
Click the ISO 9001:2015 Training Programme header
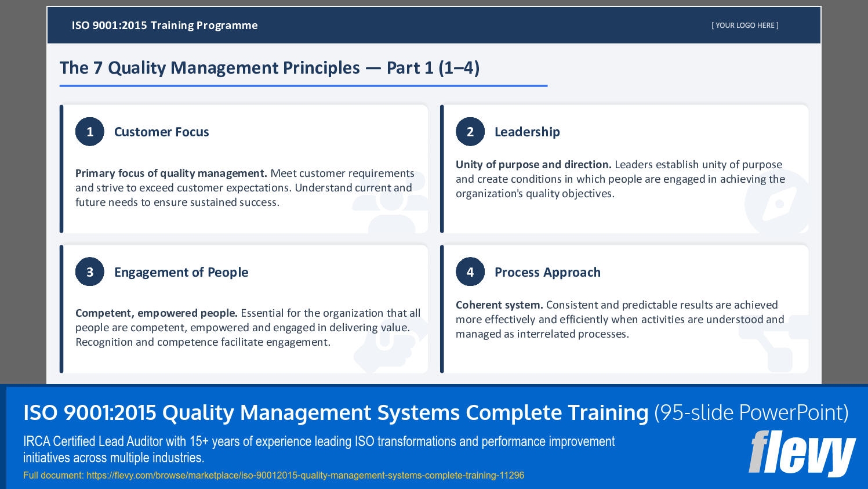point(164,25)
